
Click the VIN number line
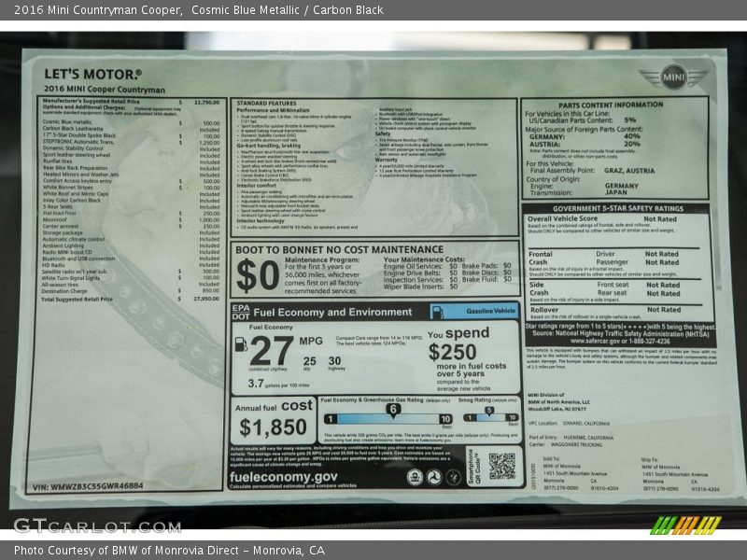point(88,486)
